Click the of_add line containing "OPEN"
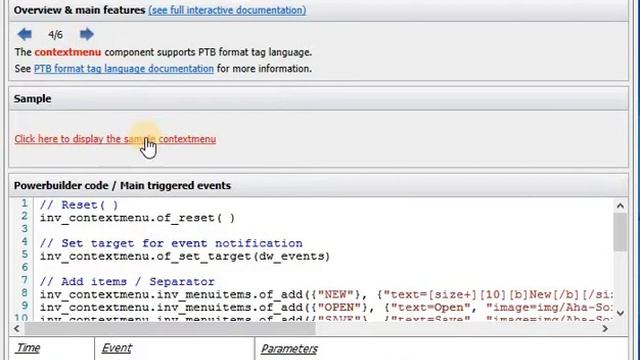 tap(326, 307)
